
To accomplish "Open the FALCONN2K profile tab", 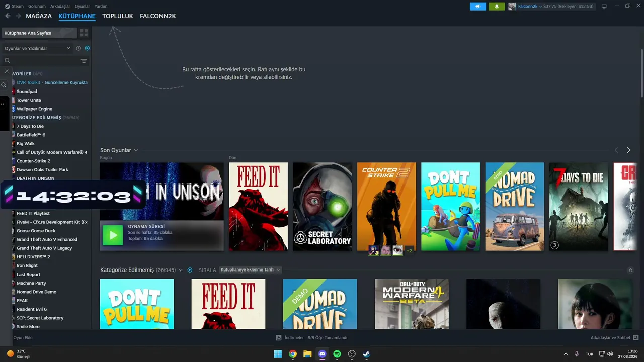I will 158,16.
